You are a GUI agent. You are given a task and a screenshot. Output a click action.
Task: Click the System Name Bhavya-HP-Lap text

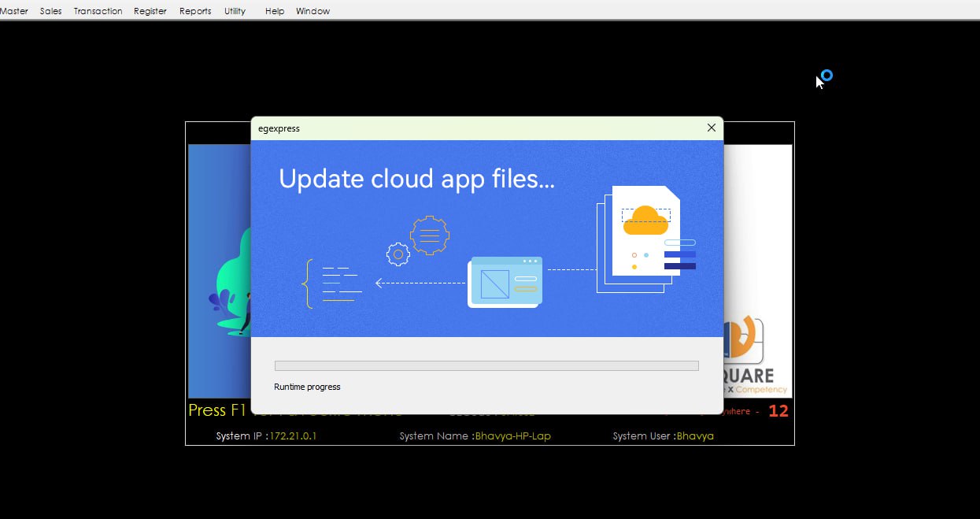tap(512, 436)
